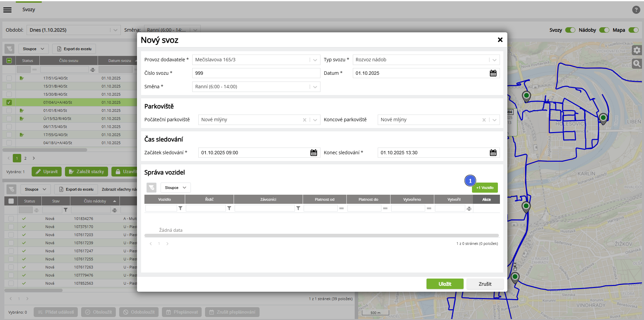Focus the Číslo svozu input field
Viewport: 644px width, 320px height.
256,73
